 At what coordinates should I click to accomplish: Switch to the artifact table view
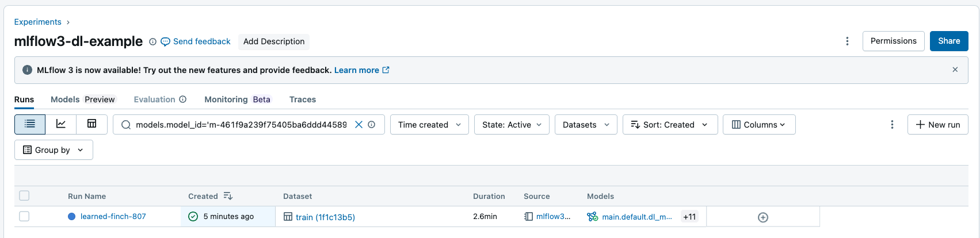click(91, 124)
